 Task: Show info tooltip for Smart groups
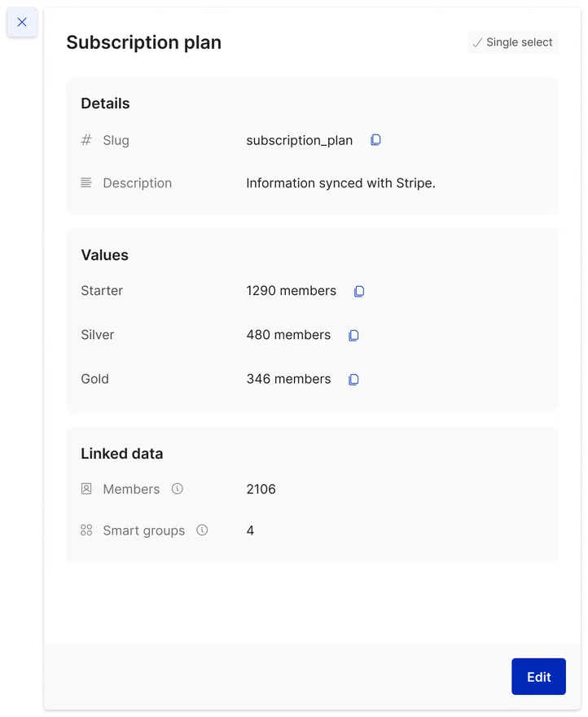click(x=202, y=530)
